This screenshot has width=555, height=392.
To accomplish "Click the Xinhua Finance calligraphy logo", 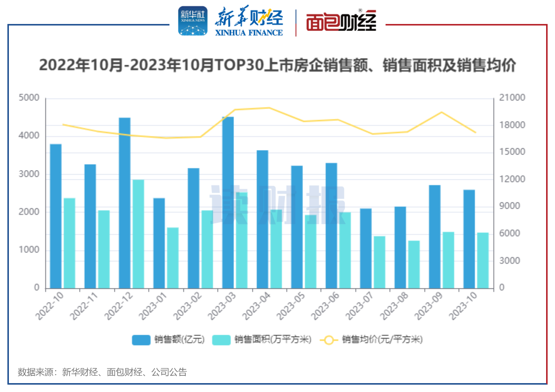I will [x=249, y=21].
